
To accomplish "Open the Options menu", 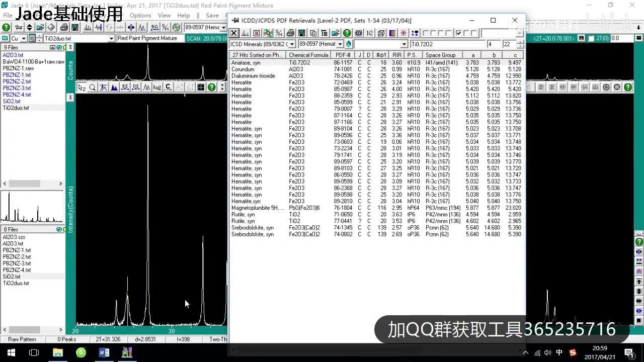I will (140, 16).
